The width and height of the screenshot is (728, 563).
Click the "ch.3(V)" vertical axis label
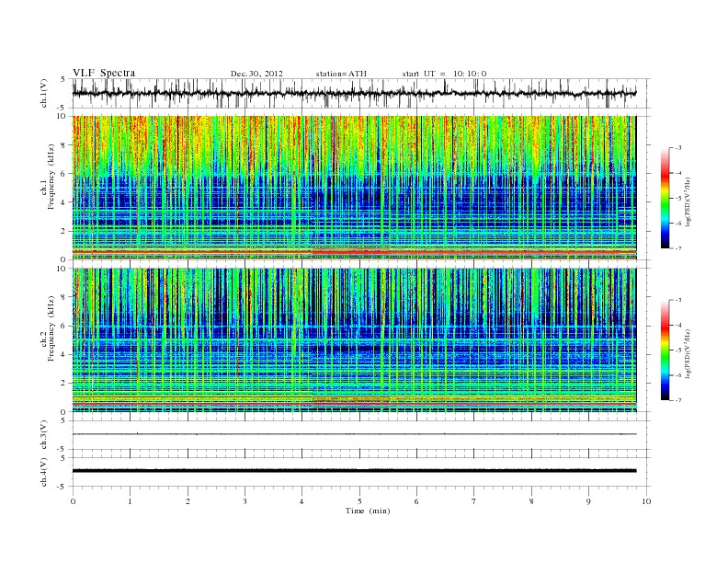click(44, 435)
